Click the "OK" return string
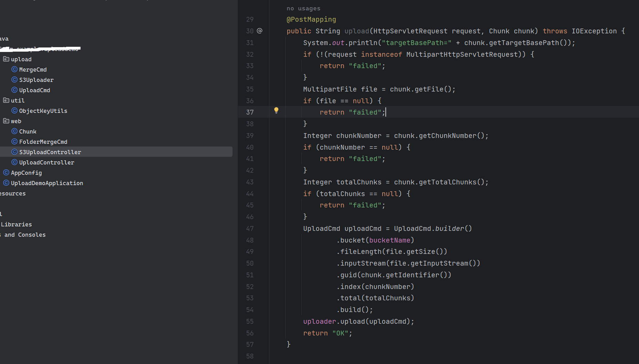639x364 pixels. [x=340, y=333]
